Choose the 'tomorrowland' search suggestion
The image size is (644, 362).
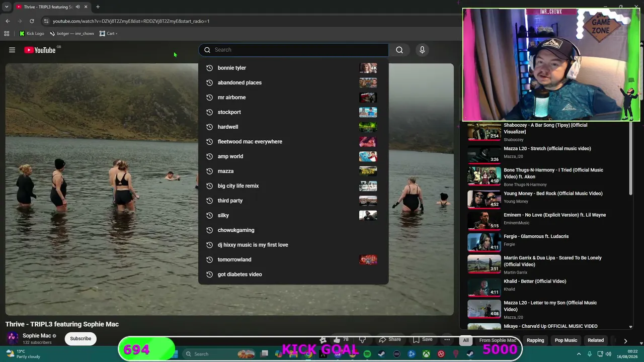click(x=293, y=259)
